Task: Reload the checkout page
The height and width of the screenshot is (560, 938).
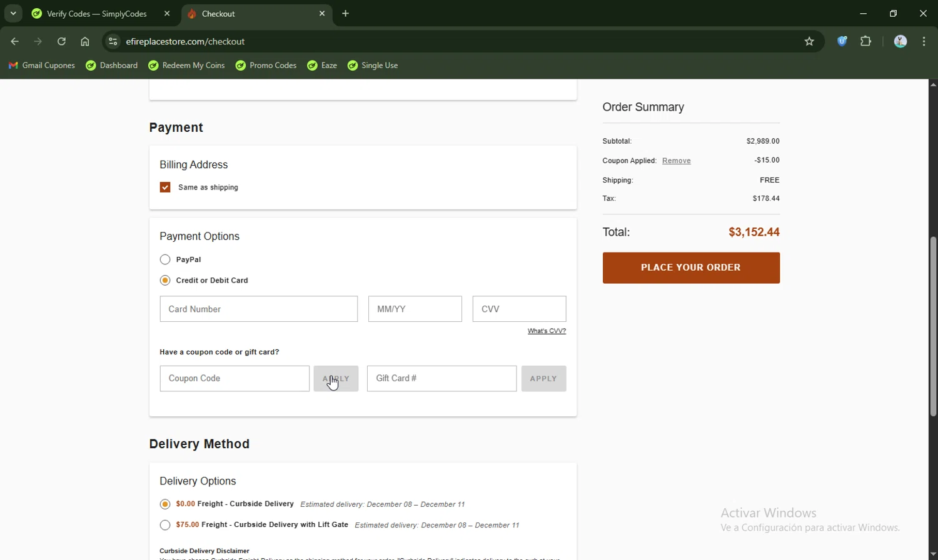Action: coord(61,42)
